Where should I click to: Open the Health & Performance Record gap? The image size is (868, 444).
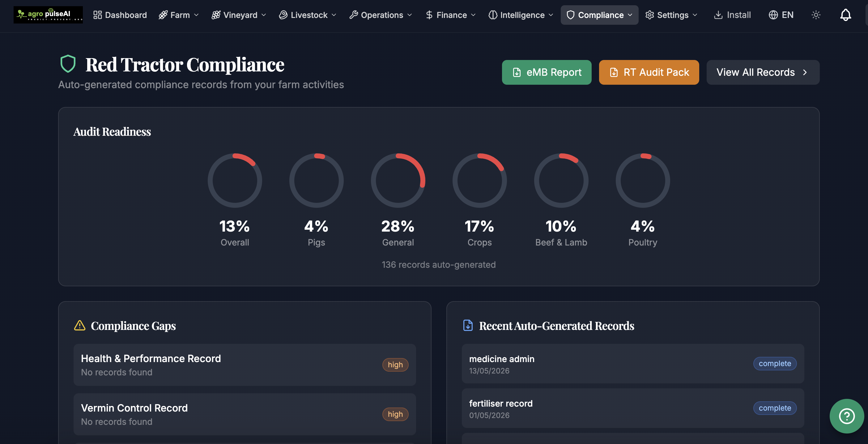point(245,365)
